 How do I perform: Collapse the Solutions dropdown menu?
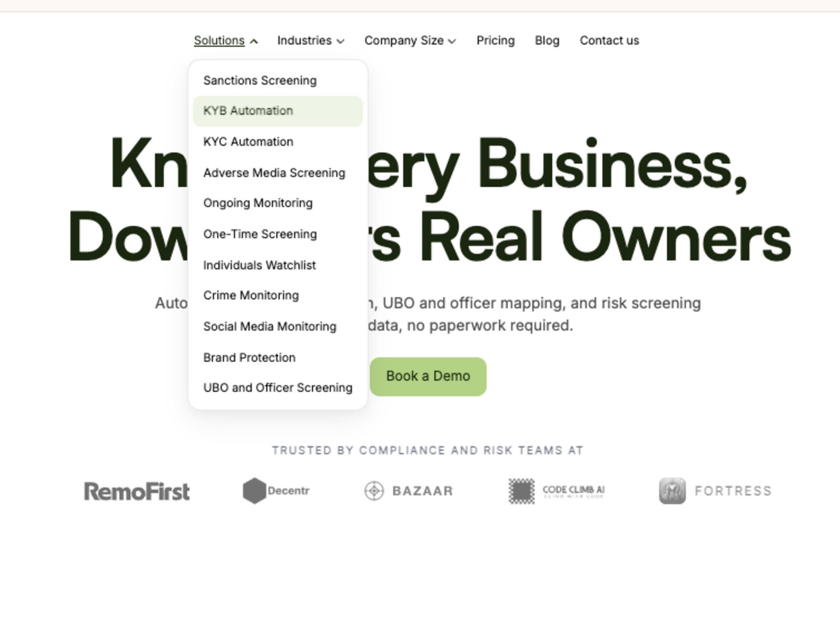pyautogui.click(x=226, y=40)
